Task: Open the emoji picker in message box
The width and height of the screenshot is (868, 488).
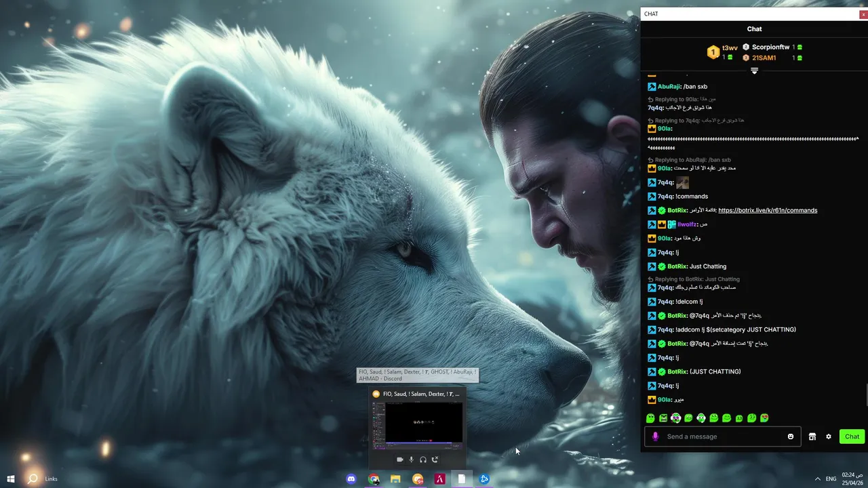Action: point(791,436)
